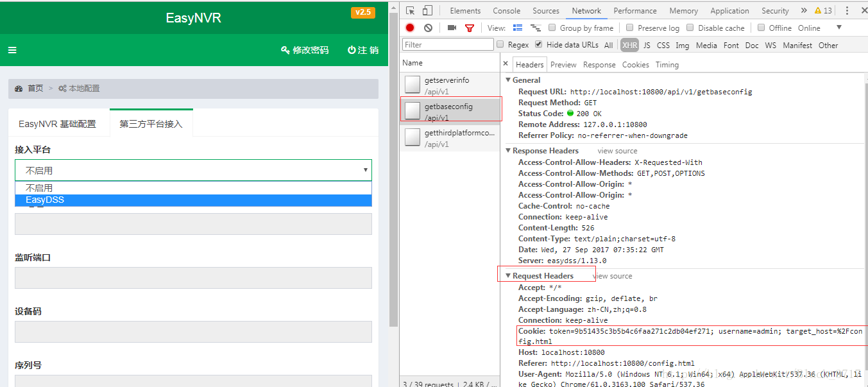Image resolution: width=868 pixels, height=387 pixels.
Task: Choose EasyDSS from the dropdown list
Action: [x=193, y=200]
